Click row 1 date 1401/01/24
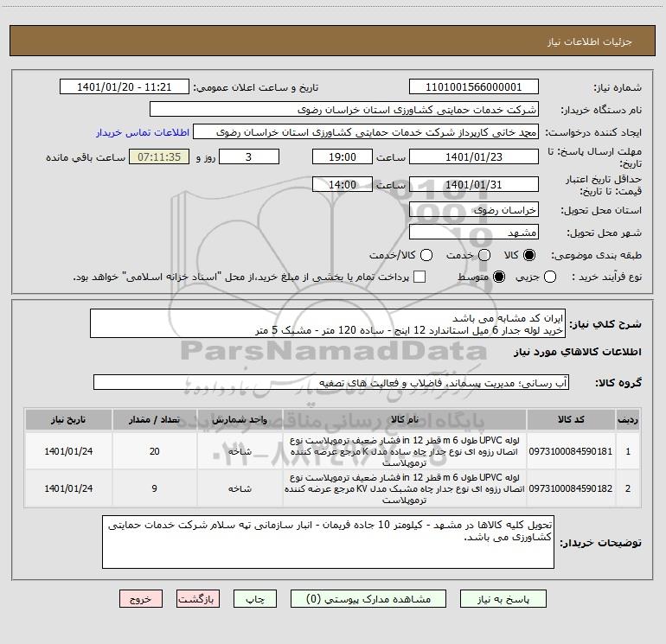The image size is (666, 644). click(x=68, y=451)
